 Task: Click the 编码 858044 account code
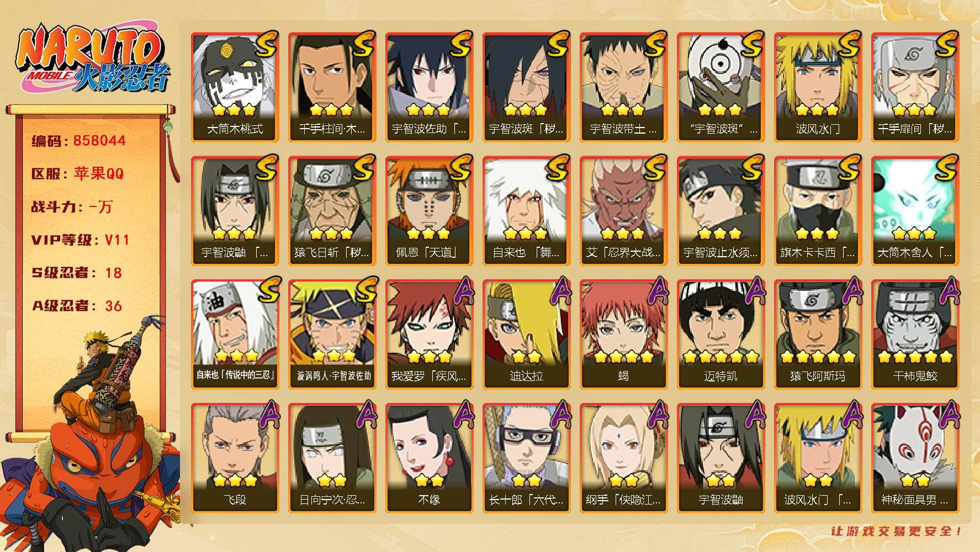[78, 141]
